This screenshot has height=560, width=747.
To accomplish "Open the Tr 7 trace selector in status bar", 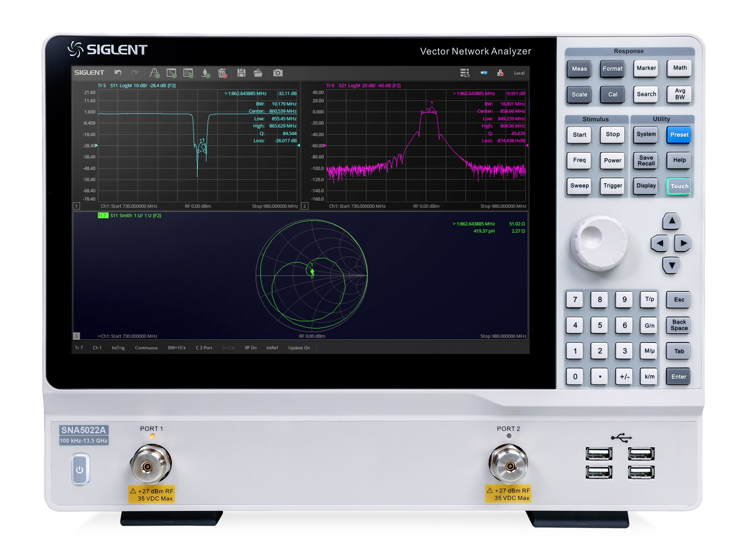I will 79,348.
